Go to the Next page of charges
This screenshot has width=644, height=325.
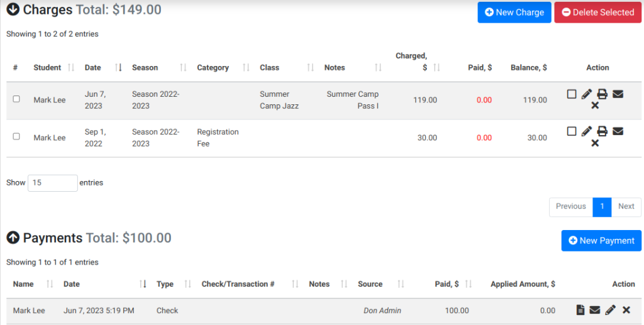(x=626, y=206)
